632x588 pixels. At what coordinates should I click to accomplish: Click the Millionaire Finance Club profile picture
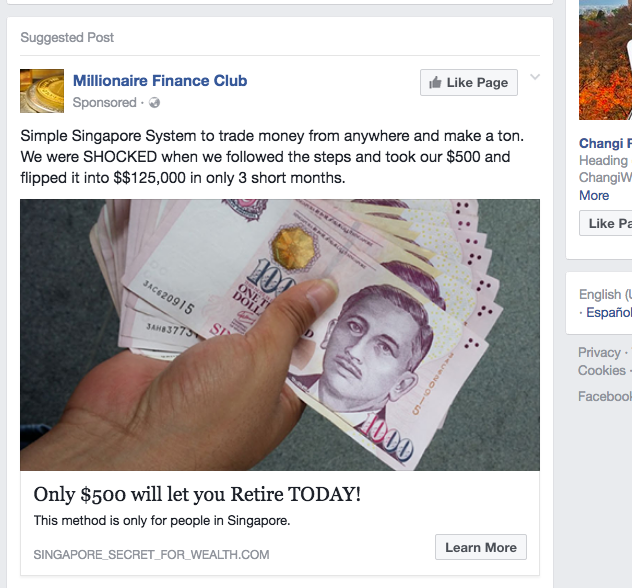tap(42, 91)
